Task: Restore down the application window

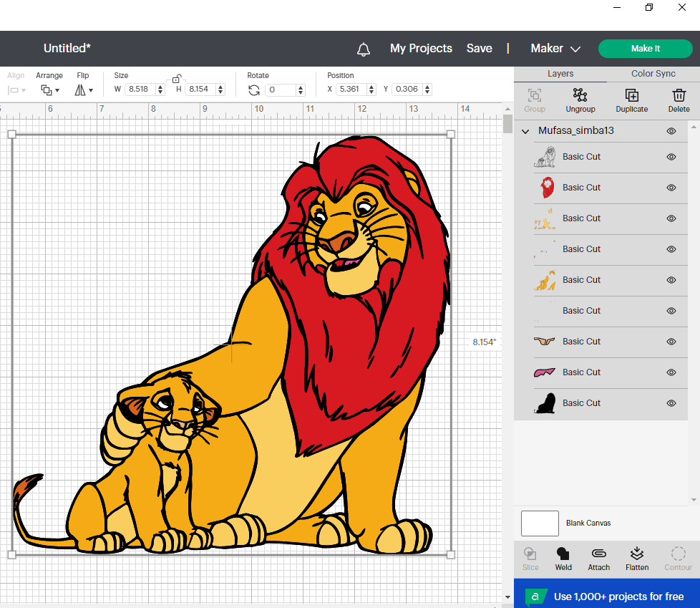Action: 649,7
